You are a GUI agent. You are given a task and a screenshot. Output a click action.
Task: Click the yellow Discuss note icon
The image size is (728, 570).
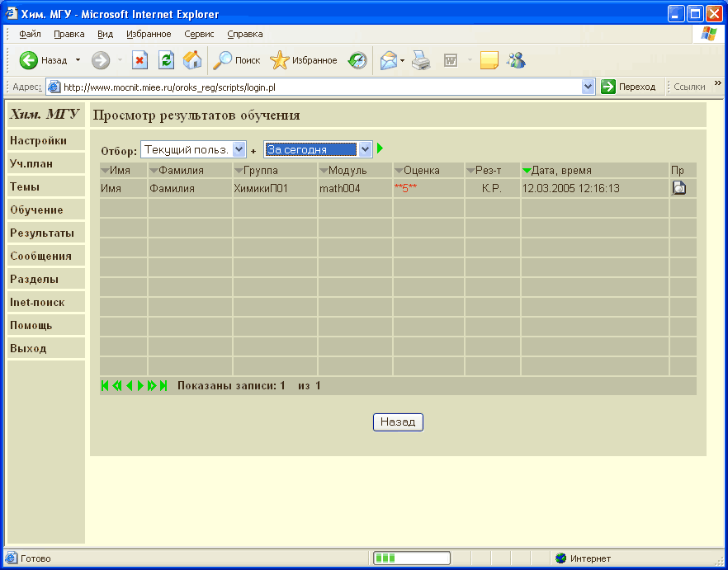pyautogui.click(x=489, y=60)
